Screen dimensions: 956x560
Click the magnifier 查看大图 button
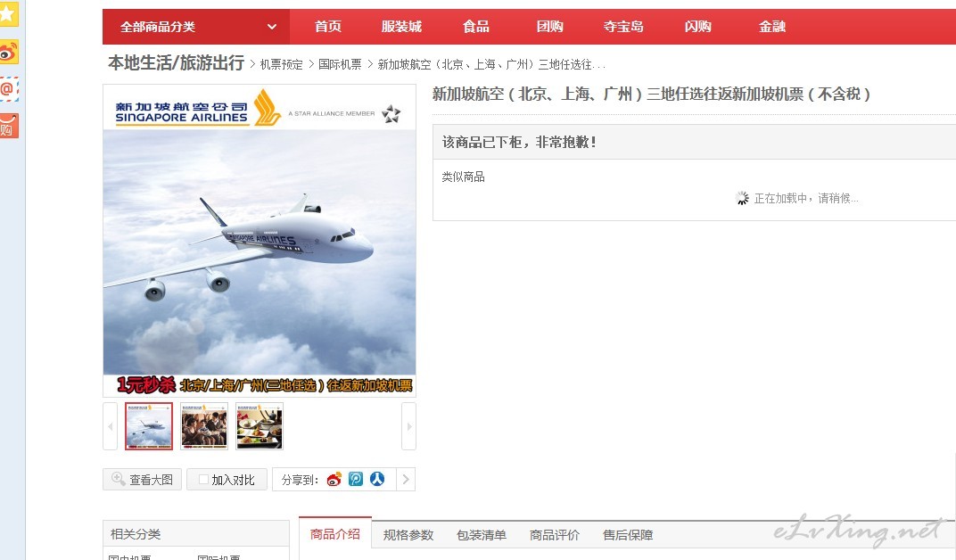(142, 480)
